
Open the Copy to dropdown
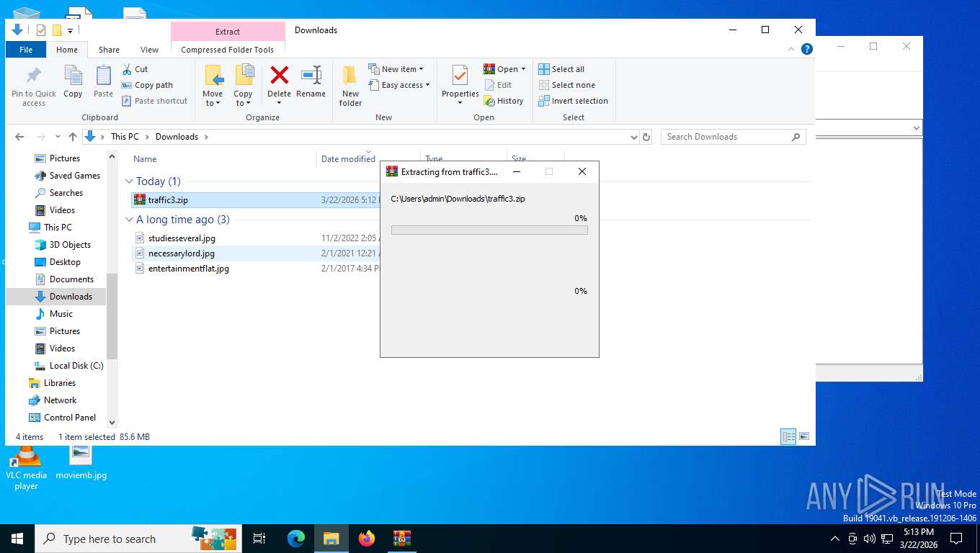coord(243,99)
